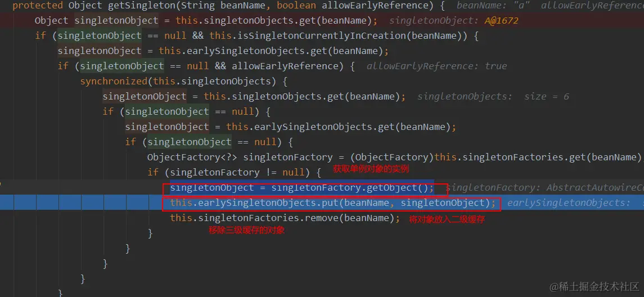Click the debug hint singletonObject: A@1672

click(x=454, y=21)
